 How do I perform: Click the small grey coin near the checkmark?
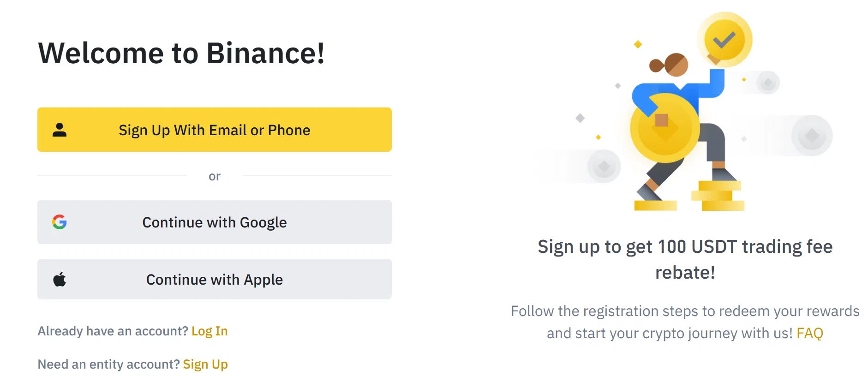[x=768, y=83]
